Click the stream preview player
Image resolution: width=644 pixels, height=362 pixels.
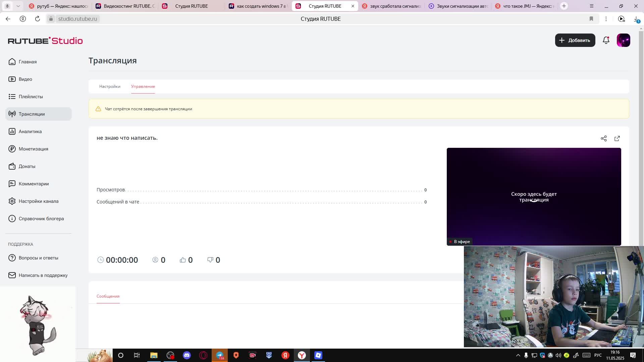534,197
